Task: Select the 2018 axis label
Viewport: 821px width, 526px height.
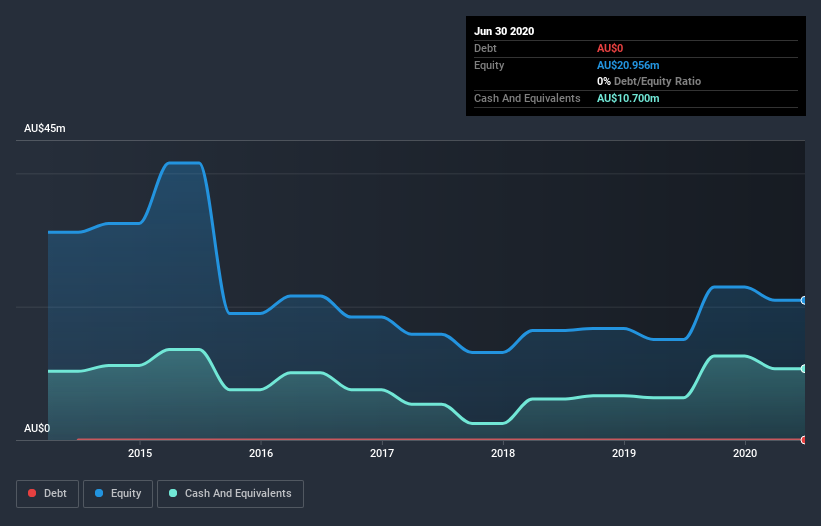Action: (x=503, y=453)
